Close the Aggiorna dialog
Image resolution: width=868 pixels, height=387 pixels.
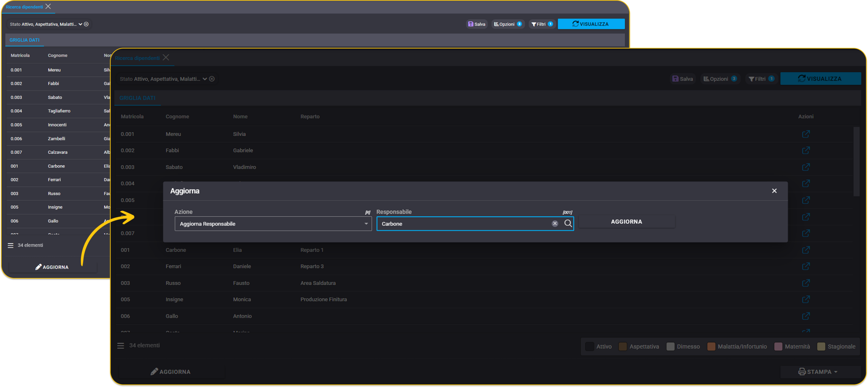tap(774, 191)
